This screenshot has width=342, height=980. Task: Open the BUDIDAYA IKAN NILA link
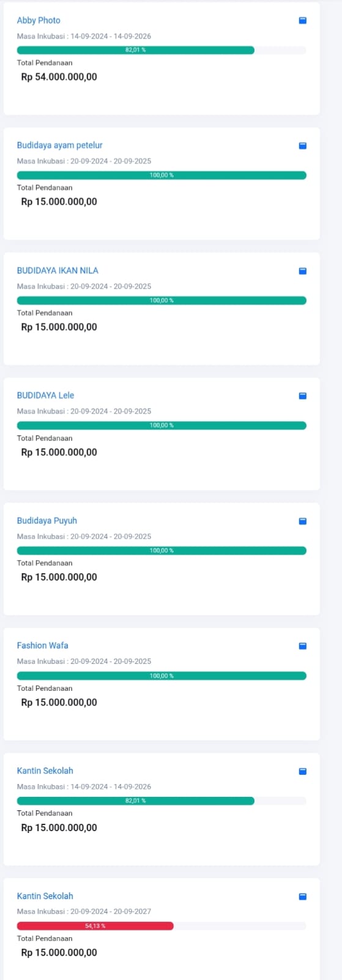click(x=58, y=270)
